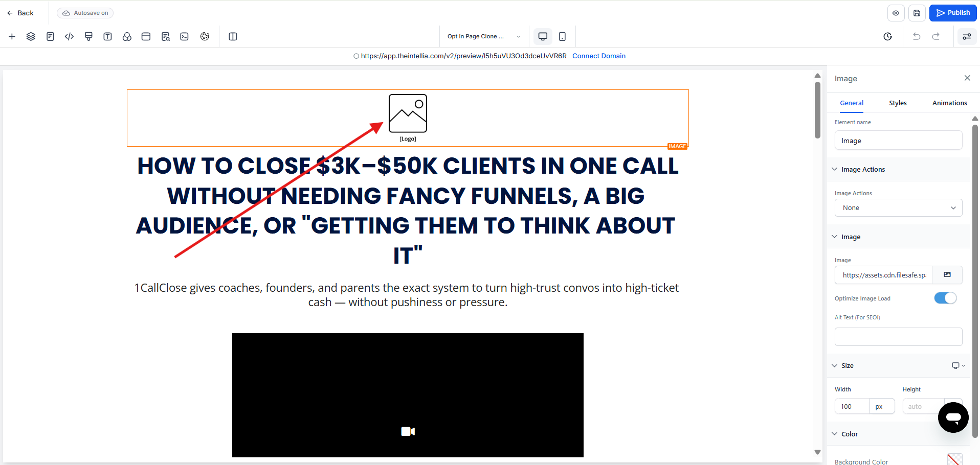The image size is (980, 465).
Task: Collapse the Size section
Action: click(x=835, y=366)
